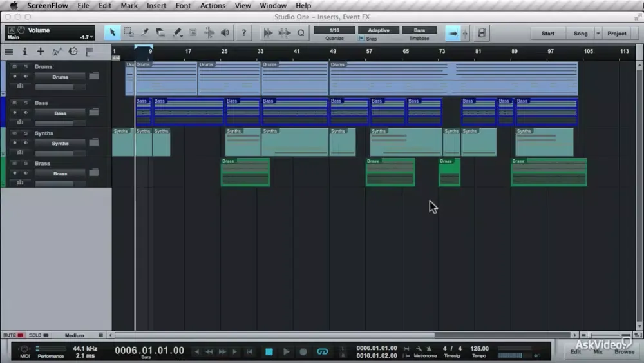
Task: Open the Volume parameter value dropdown
Action: 86,37
